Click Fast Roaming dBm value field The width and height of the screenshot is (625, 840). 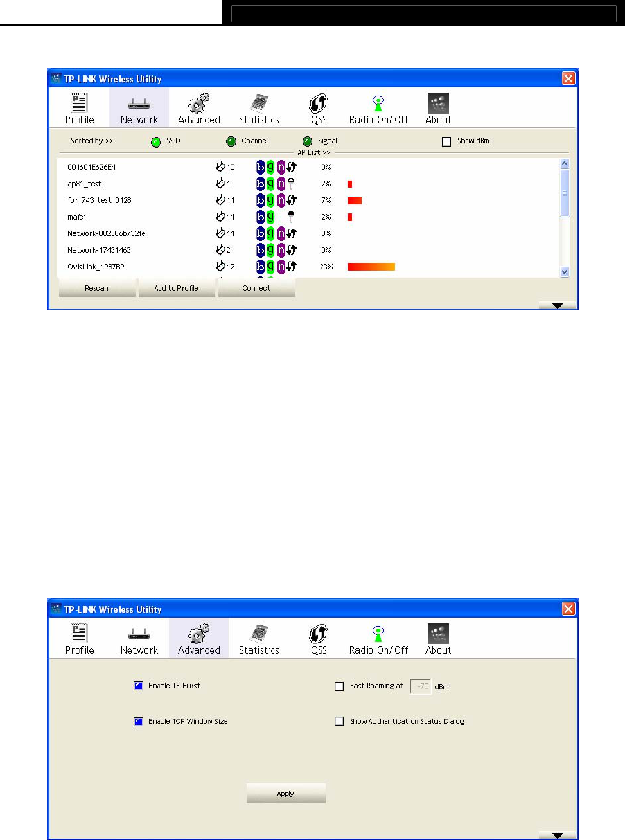(x=421, y=686)
